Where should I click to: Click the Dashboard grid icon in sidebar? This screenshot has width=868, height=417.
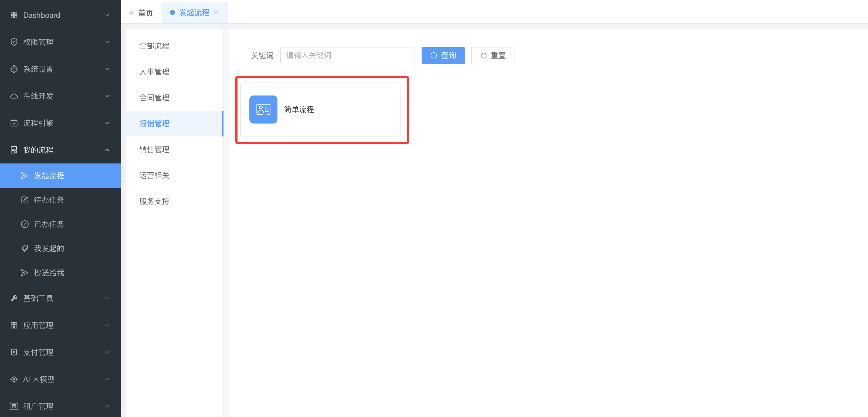(x=14, y=15)
